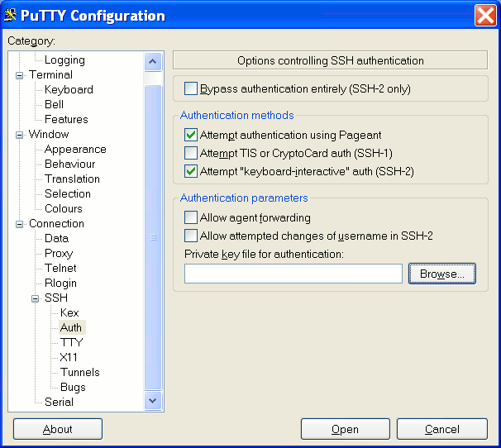Uncheck Attempt authentication using Pageant
The height and width of the screenshot is (448, 501).
191,135
